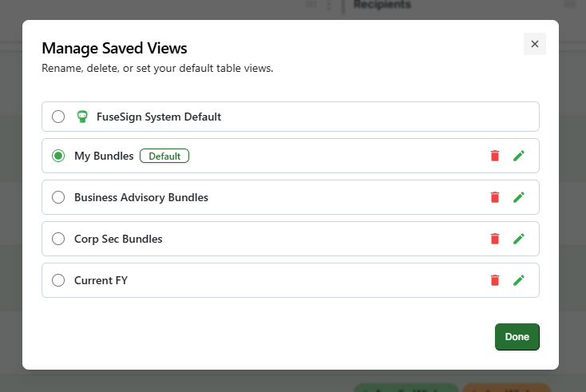Image resolution: width=586 pixels, height=392 pixels.
Task: Click the Corp Sec Bundles label text
Action: tap(118, 239)
